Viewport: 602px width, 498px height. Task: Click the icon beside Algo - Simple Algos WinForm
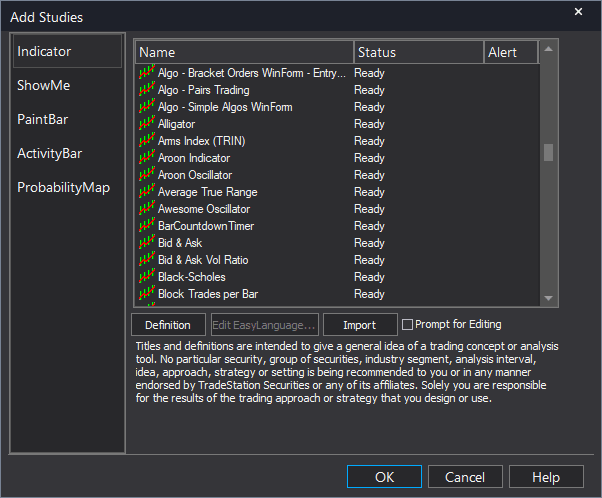(147, 107)
